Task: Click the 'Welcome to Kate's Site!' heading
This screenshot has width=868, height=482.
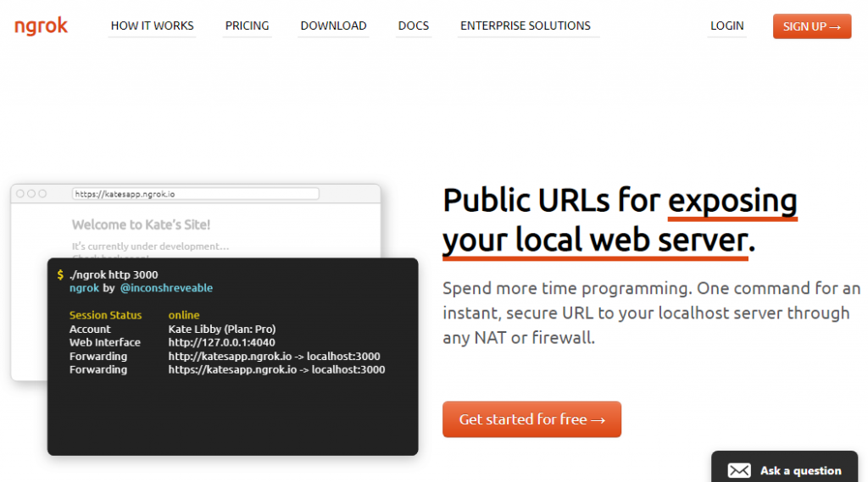Action: [x=141, y=224]
